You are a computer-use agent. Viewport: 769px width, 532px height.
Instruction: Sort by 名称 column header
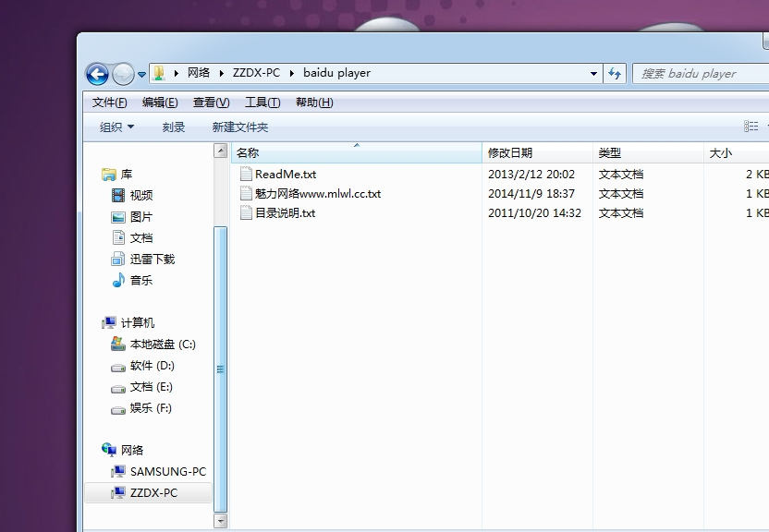click(357, 152)
